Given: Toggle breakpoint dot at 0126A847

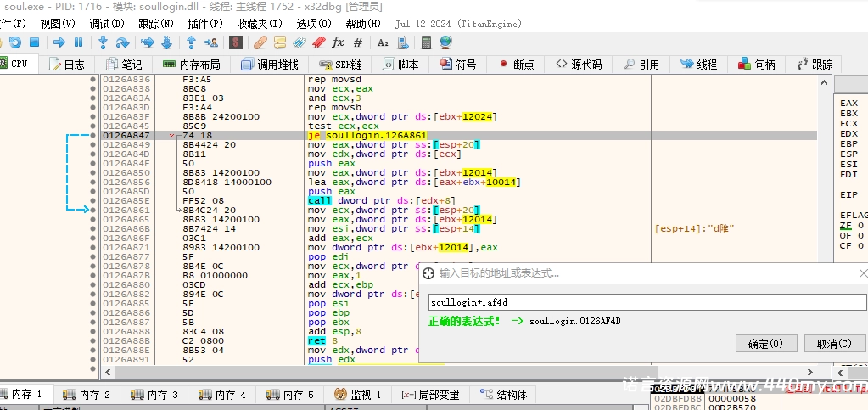Looking at the screenshot, I should [x=93, y=135].
